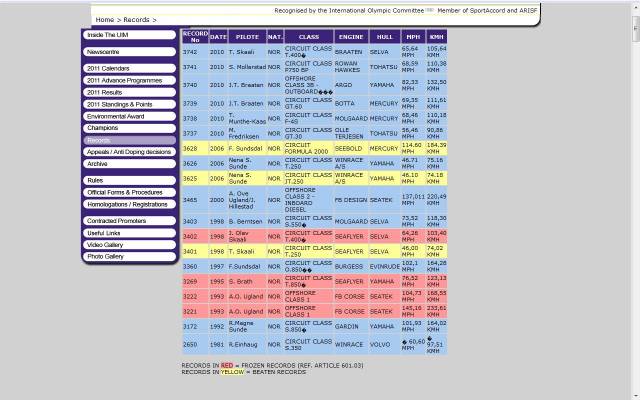Select CIRCUIT FORMULA 2000 cell
This screenshot has width=640, height=400.
[309, 149]
